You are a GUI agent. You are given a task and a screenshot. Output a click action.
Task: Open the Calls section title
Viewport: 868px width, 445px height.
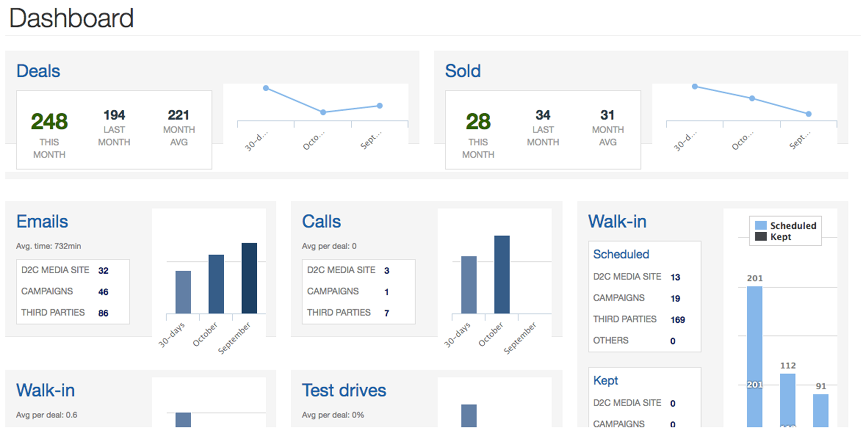coord(321,221)
